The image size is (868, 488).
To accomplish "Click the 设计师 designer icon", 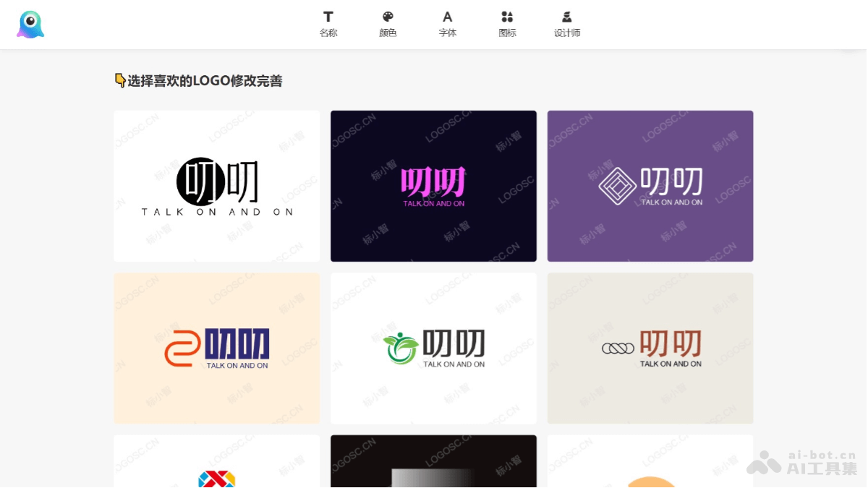I will [567, 17].
